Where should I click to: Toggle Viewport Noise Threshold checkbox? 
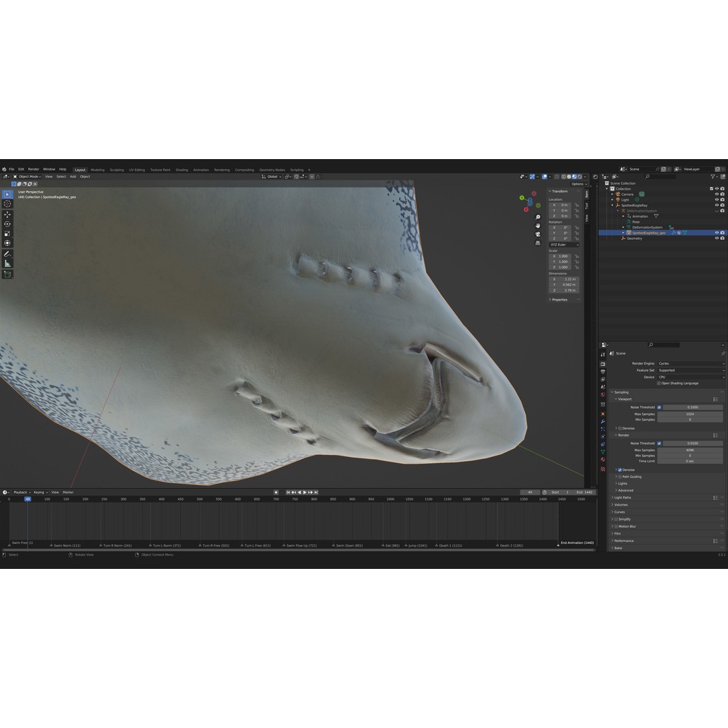pos(659,407)
